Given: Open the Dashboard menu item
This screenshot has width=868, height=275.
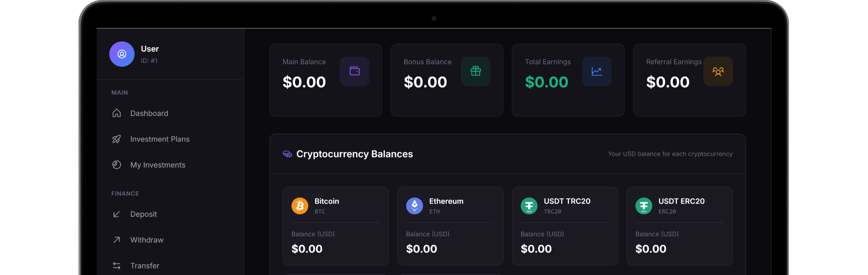Looking at the screenshot, I should point(149,113).
